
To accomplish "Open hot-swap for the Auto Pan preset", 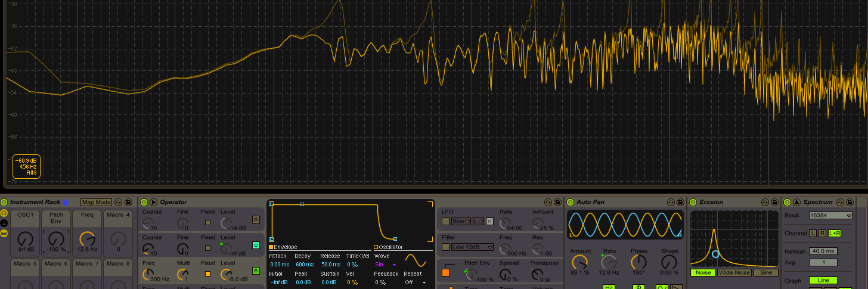I will [671, 203].
